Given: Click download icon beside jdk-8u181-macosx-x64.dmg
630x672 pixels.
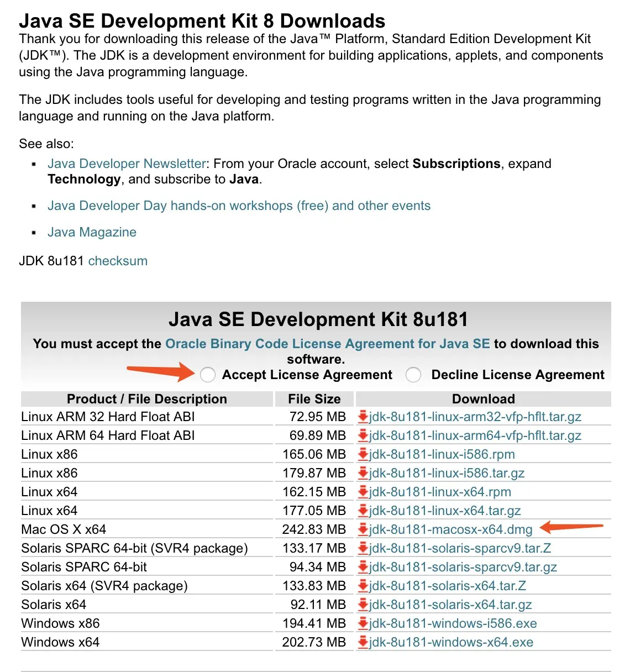Looking at the screenshot, I should (363, 529).
